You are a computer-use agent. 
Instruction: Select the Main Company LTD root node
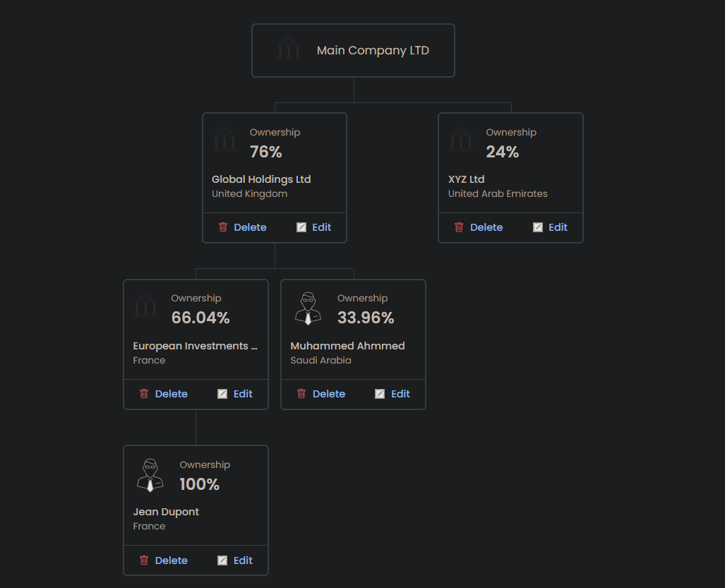click(373, 50)
